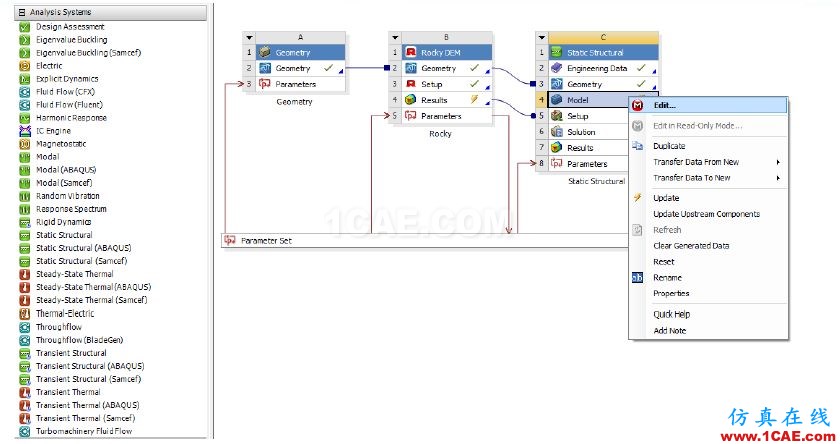Select Steady-State Thermal (Samcef) entry

(x=92, y=300)
